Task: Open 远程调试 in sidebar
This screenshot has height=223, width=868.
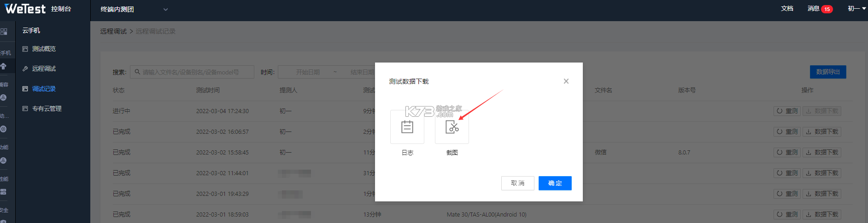Action: pos(44,69)
